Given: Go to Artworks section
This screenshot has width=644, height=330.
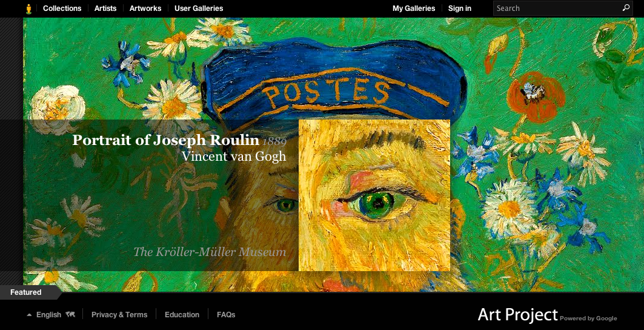Looking at the screenshot, I should tap(145, 8).
